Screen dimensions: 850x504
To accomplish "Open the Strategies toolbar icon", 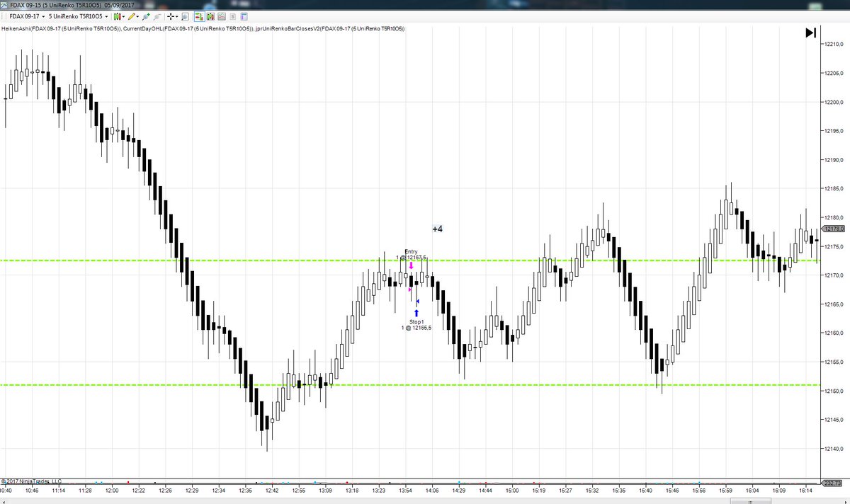I will tap(222, 16).
